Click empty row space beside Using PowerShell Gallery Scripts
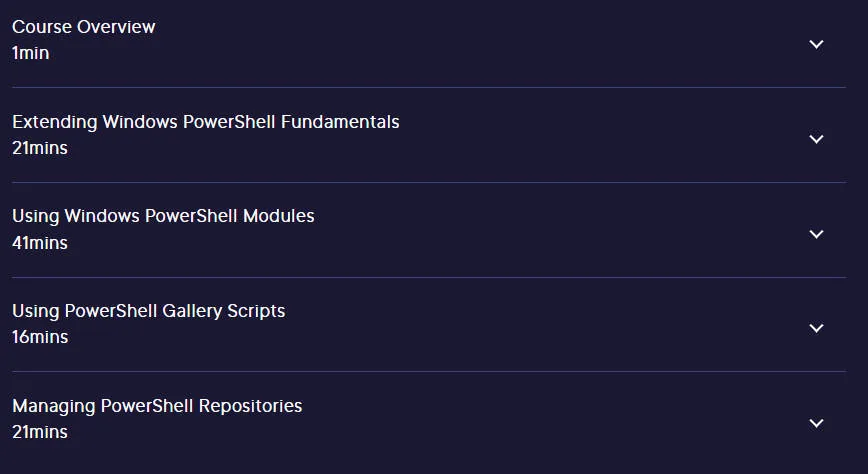Viewport: 868px width, 474px height. click(542, 324)
